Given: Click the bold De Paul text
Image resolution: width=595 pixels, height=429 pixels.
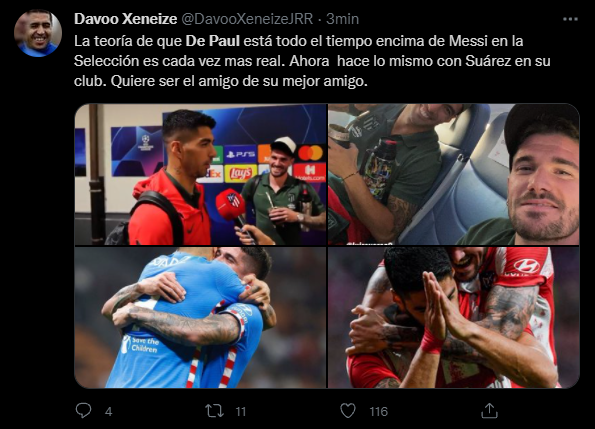Looking at the screenshot, I should tap(212, 41).
